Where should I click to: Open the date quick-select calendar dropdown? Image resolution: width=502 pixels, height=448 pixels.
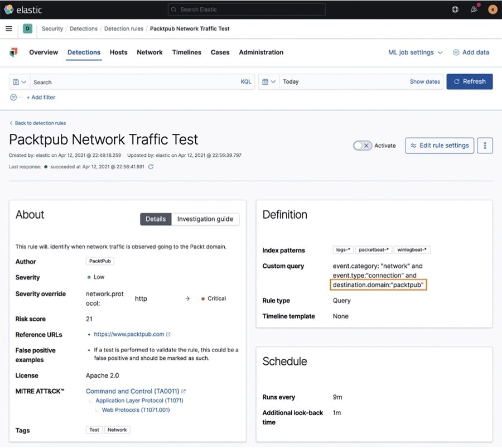[268, 81]
